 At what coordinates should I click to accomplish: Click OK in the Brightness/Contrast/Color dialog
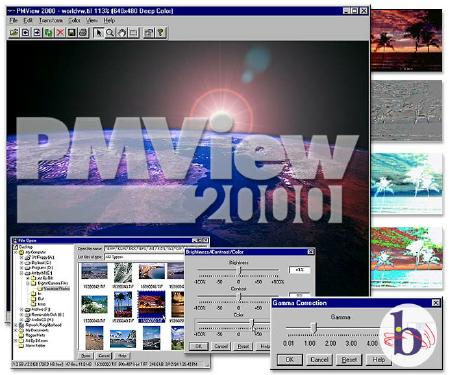click(199, 346)
